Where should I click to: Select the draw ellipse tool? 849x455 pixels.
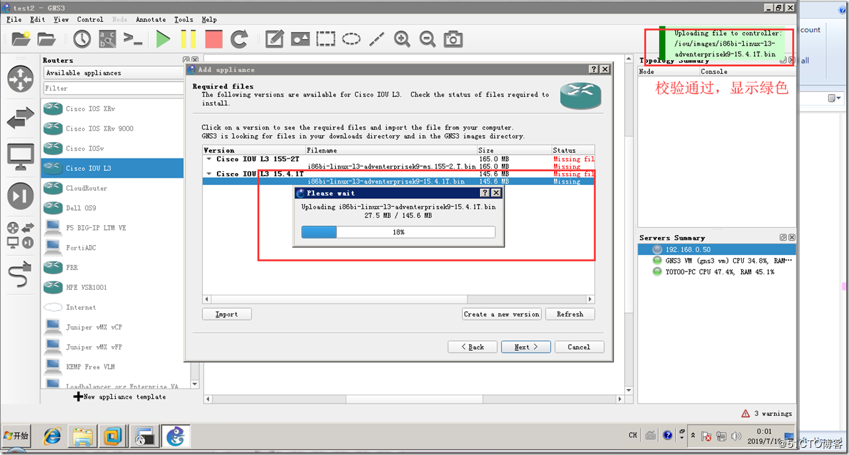(351, 39)
